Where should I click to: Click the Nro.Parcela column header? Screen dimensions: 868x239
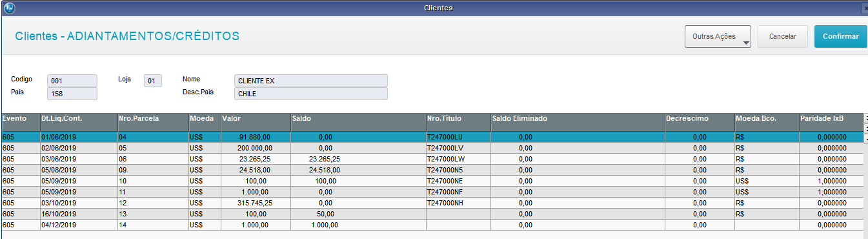click(153, 123)
